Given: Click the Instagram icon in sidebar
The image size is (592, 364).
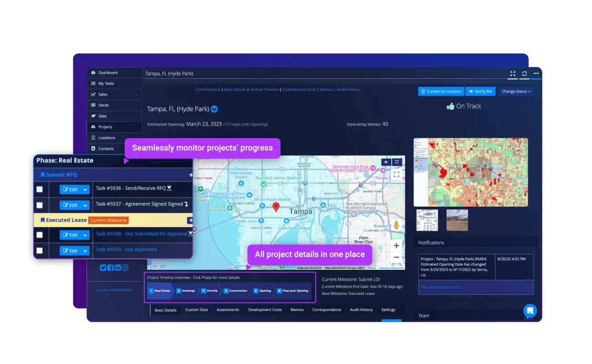Looking at the screenshot, I should coord(125,268).
